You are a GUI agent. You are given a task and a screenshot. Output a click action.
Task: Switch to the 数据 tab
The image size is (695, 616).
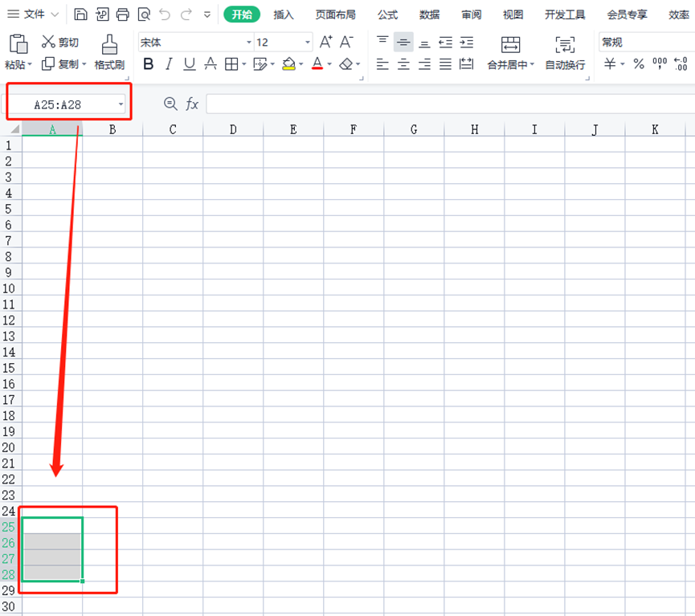click(x=430, y=14)
